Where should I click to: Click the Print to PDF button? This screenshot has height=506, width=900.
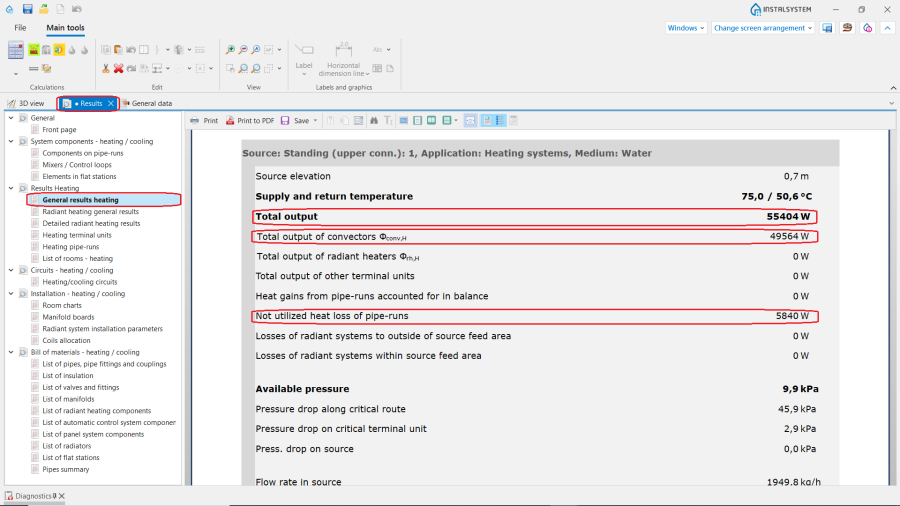[x=250, y=120]
